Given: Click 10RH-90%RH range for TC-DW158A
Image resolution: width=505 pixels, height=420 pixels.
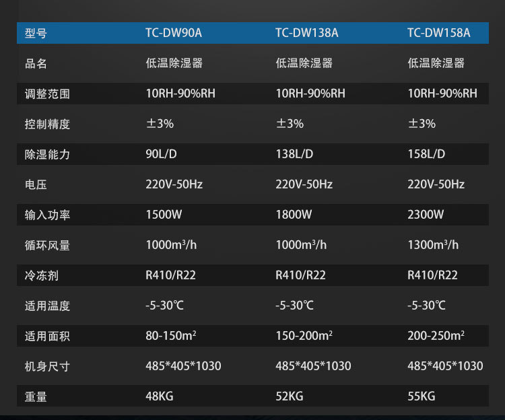Looking at the screenshot, I should tap(442, 94).
